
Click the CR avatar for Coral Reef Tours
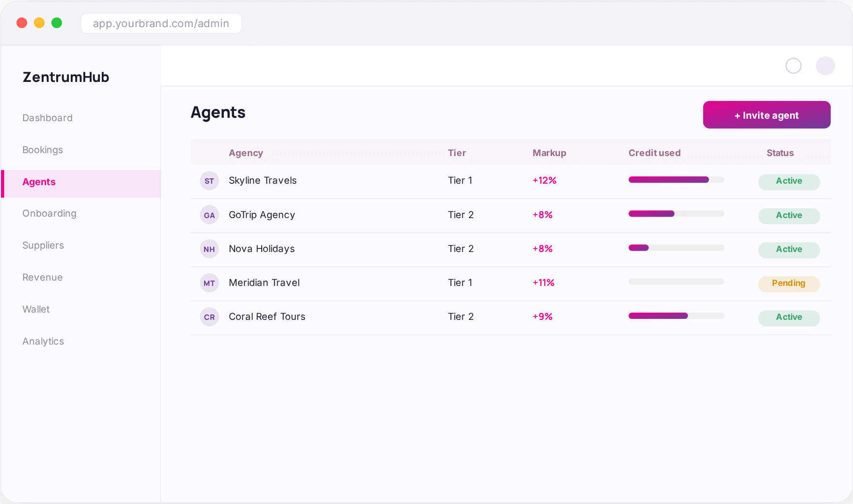click(209, 317)
